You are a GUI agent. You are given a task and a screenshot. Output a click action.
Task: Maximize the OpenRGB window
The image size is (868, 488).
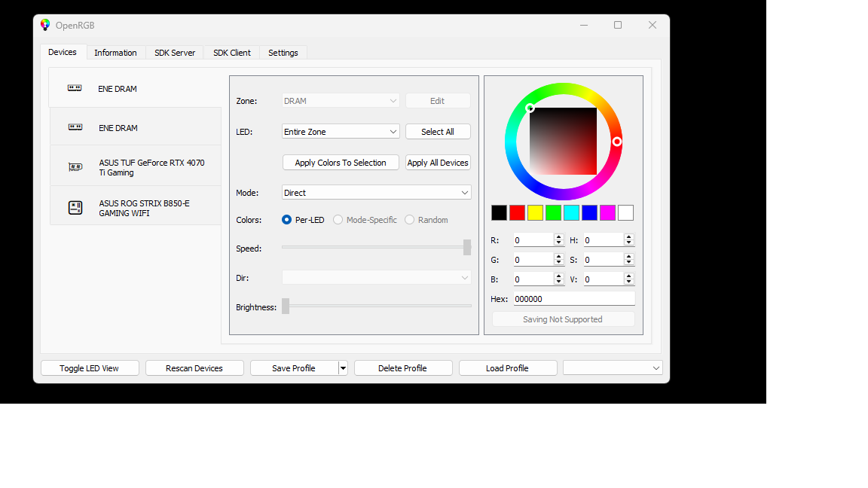(618, 25)
